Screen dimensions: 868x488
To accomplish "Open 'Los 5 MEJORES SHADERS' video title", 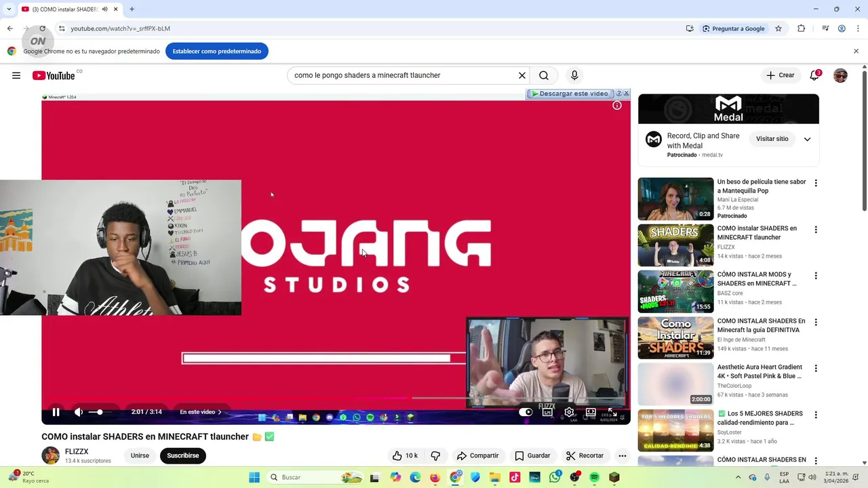I will point(761,418).
